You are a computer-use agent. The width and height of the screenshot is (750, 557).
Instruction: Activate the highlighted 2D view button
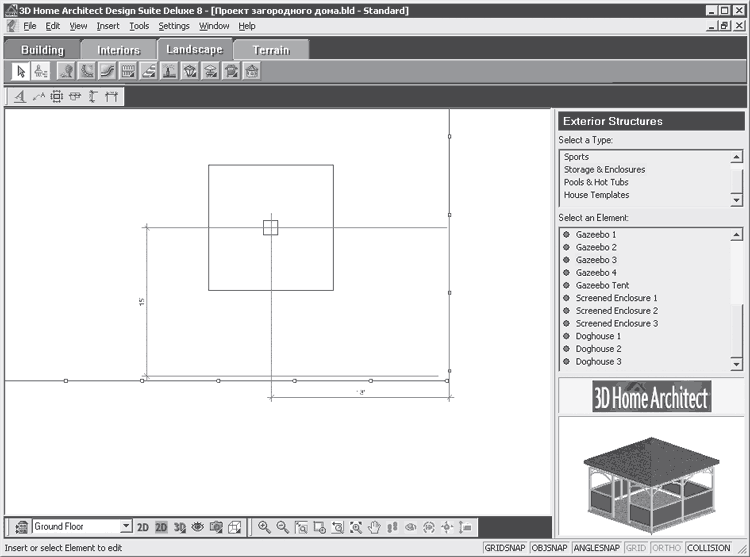pos(161,527)
